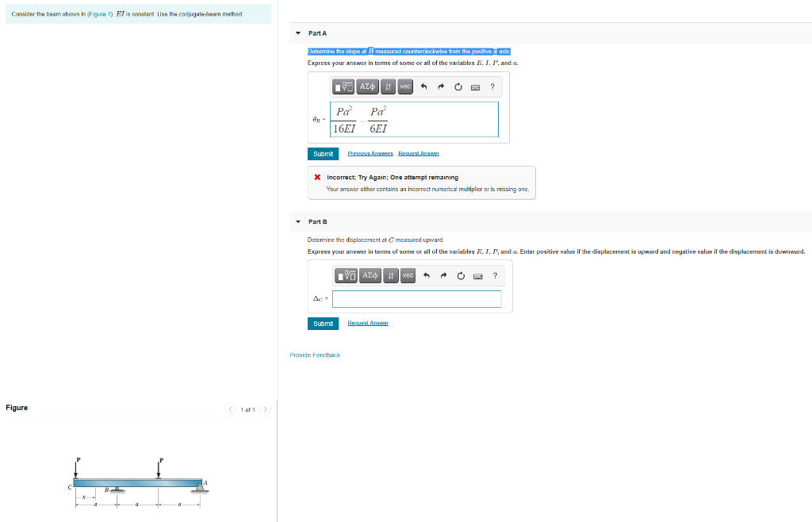Collapse the Part B section
812x522 pixels.
297,221
